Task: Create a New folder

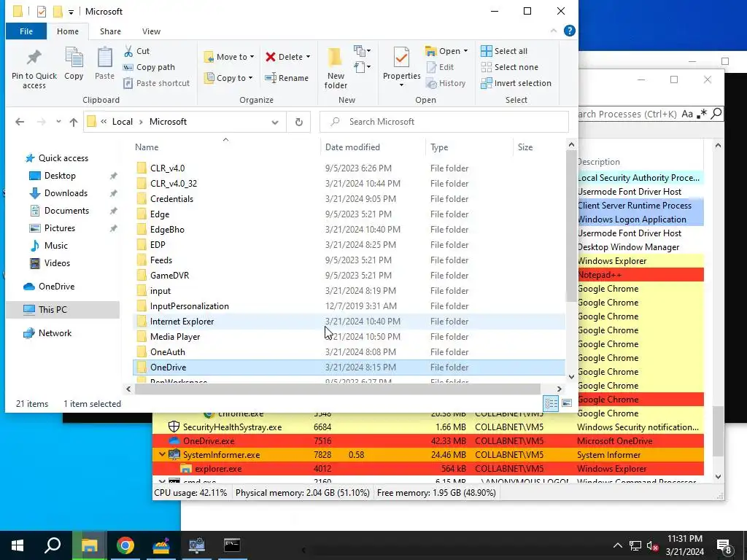Action: tap(336, 68)
